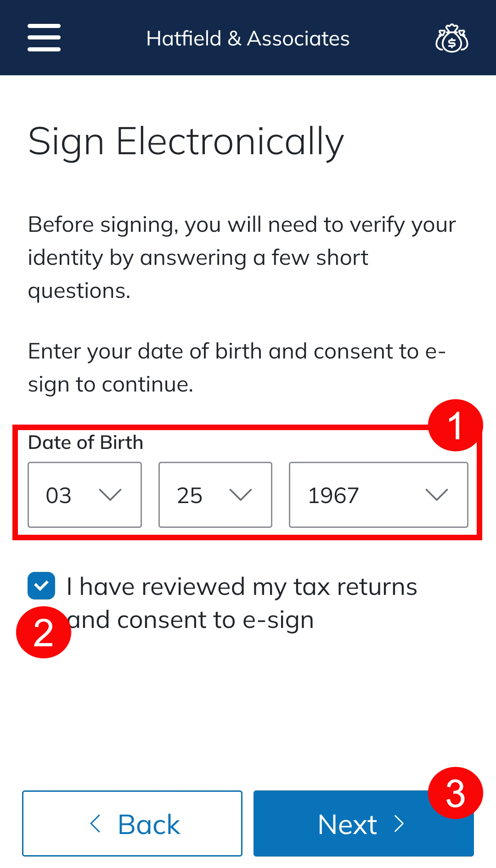The width and height of the screenshot is (496, 868).
Task: Open the hamburger menu
Action: coord(44,38)
